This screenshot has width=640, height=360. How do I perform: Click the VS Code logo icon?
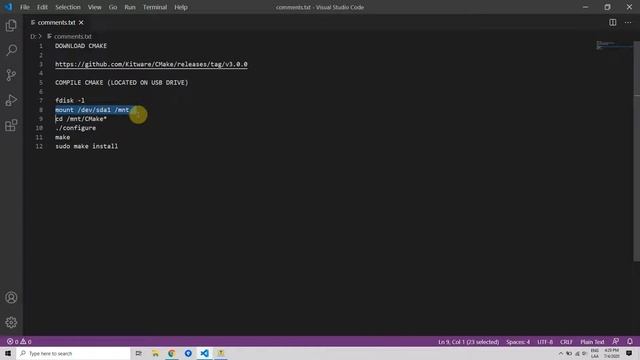coord(8,7)
